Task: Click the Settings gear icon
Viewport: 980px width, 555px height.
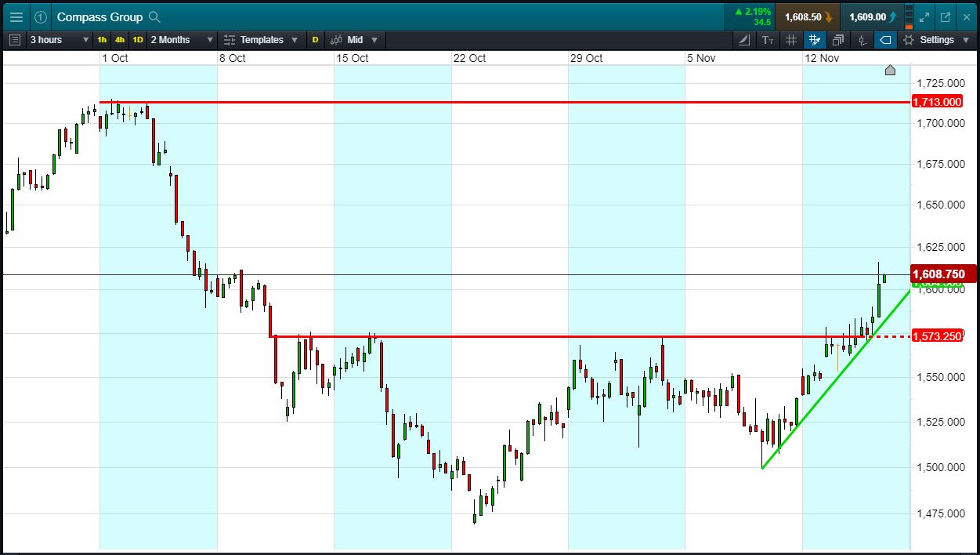Action: [909, 40]
